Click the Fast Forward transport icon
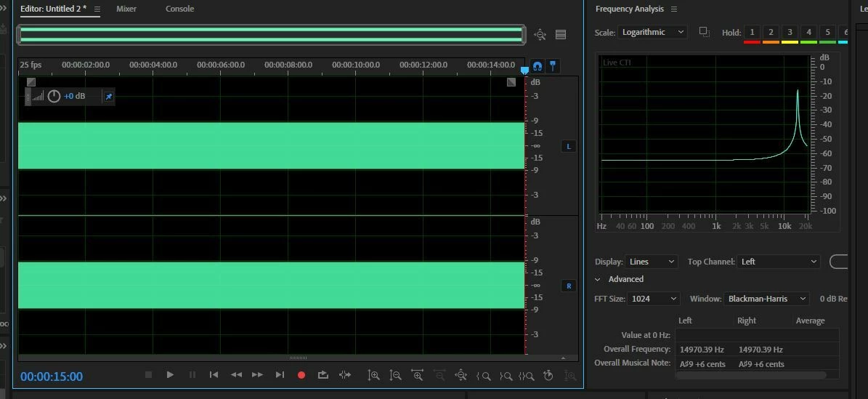Viewport: 868px width, 399px height. tap(257, 375)
